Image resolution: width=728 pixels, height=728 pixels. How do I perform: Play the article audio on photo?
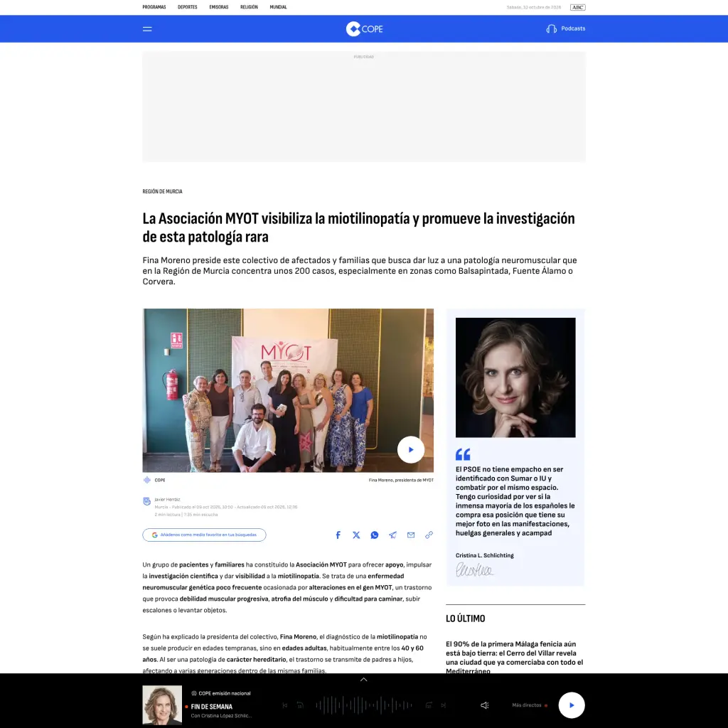[410, 449]
